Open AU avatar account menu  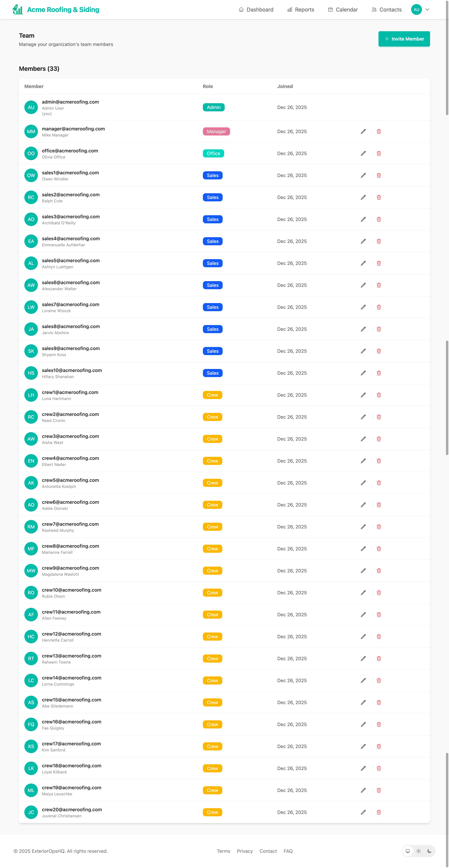point(416,9)
